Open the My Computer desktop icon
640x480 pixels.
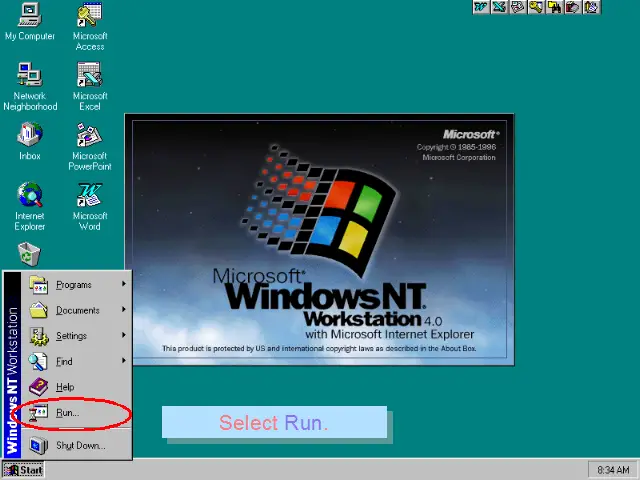pos(30,22)
